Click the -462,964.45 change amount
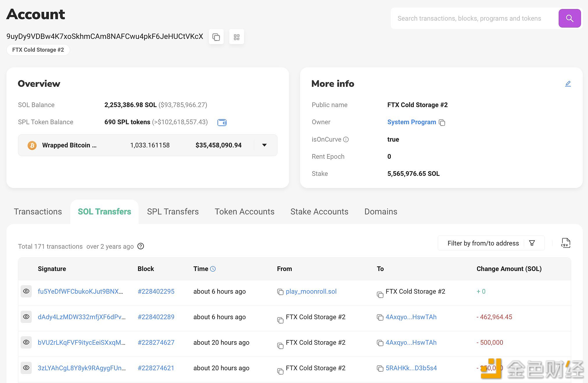Viewport: 588px width, 383px height. (x=494, y=317)
